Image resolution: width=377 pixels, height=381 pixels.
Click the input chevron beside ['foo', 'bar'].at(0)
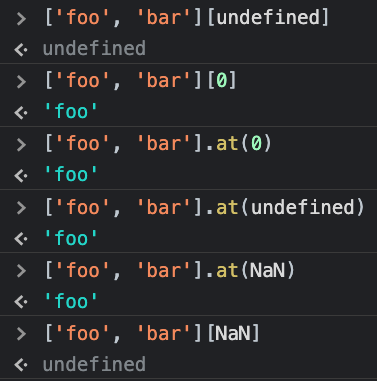point(21,145)
